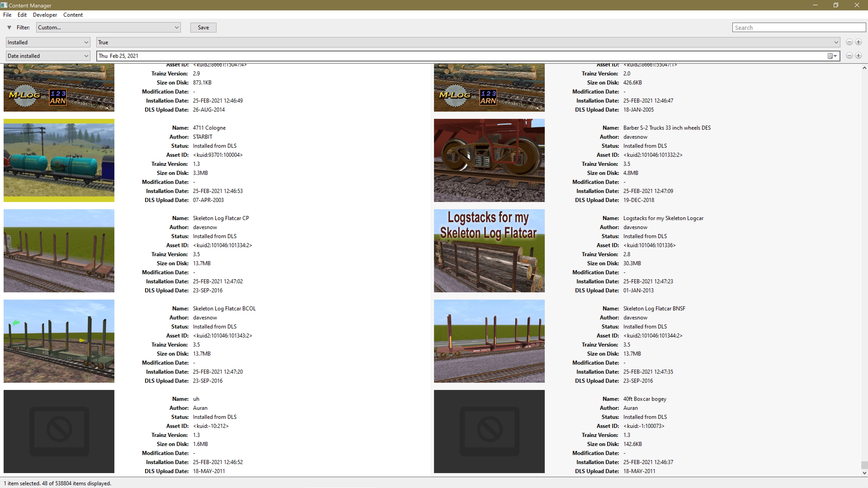Remove the Installed filter row
The width and height of the screenshot is (868, 488).
(x=849, y=42)
